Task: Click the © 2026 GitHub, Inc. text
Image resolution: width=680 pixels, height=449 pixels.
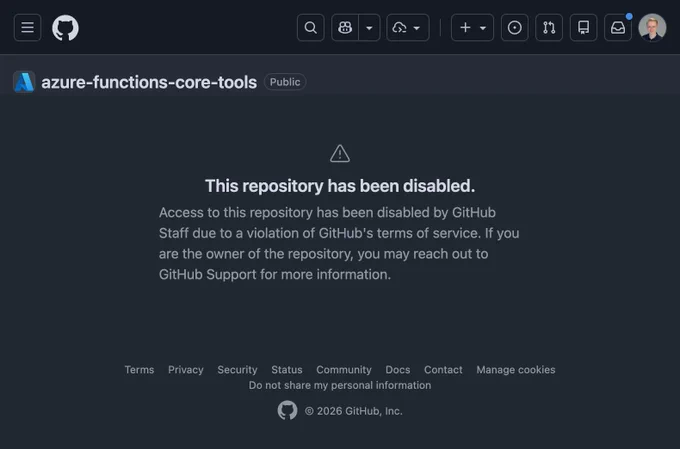Action: 353,411
